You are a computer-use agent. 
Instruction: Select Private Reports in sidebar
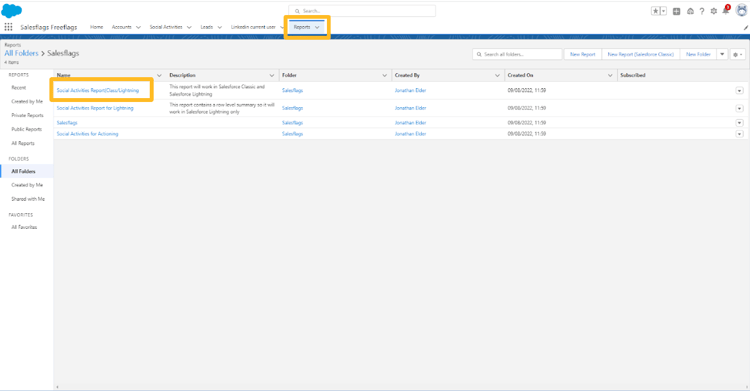pyautogui.click(x=27, y=115)
